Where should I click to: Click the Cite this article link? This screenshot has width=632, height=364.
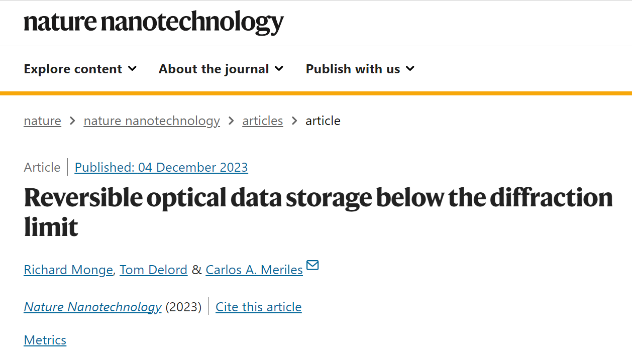pos(259,307)
